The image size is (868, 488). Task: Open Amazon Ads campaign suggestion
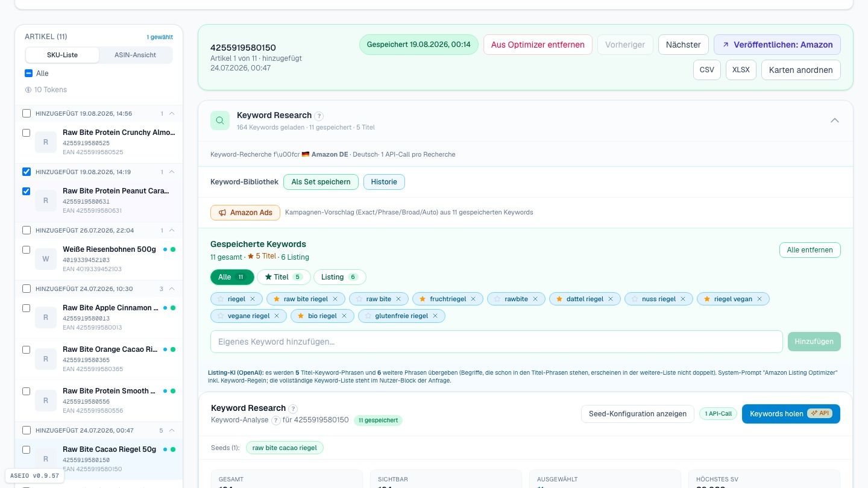(245, 213)
